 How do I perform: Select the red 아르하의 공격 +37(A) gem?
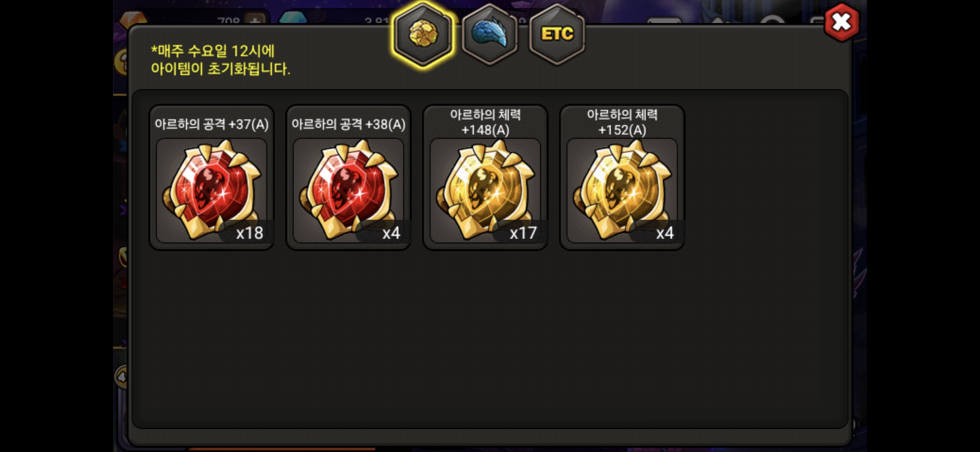coord(211,190)
